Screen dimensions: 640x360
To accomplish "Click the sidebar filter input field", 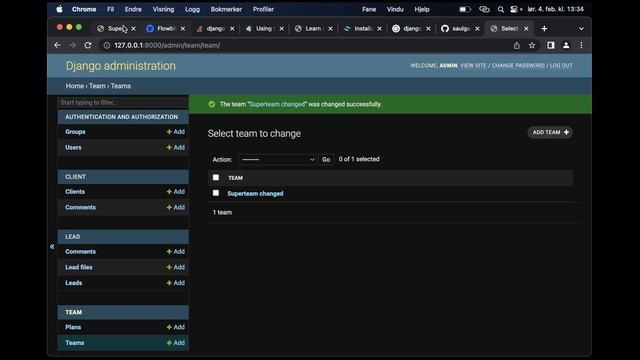I will [123, 102].
